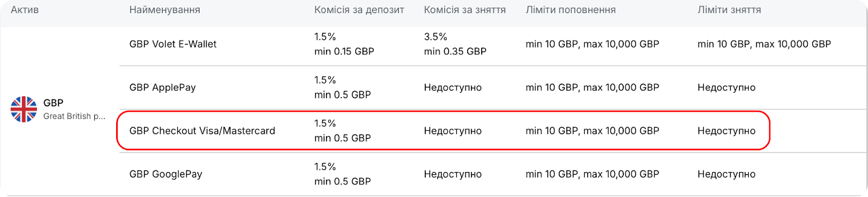This screenshot has width=868, height=197.
Task: Click the Great British pound subtitle text
Action: pyautogui.click(x=74, y=116)
